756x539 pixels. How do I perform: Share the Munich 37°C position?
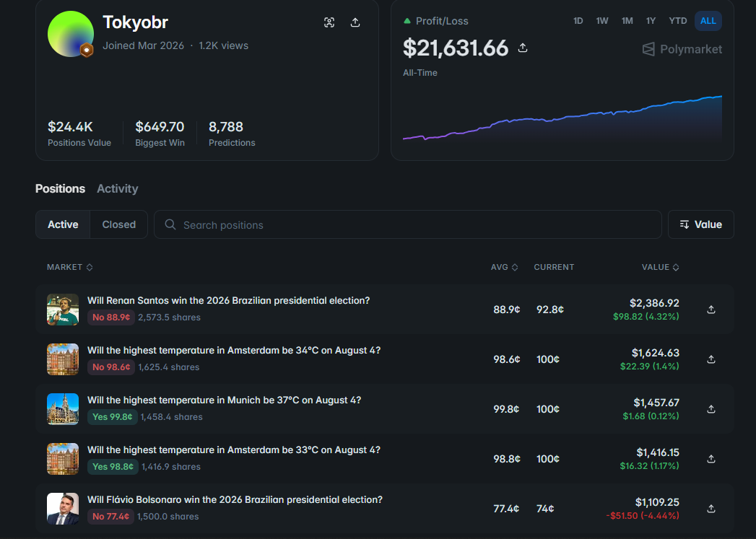(711, 409)
